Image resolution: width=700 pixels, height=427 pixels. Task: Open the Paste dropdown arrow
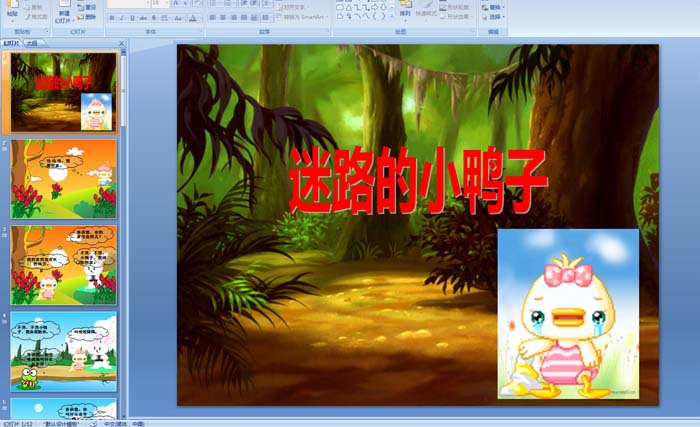tap(12, 21)
